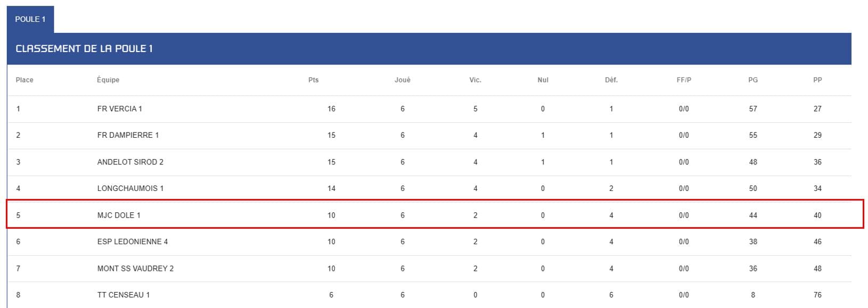868x308 pixels.
Task: Select the LONGCHAUMOIS 1 team
Action: click(x=130, y=188)
